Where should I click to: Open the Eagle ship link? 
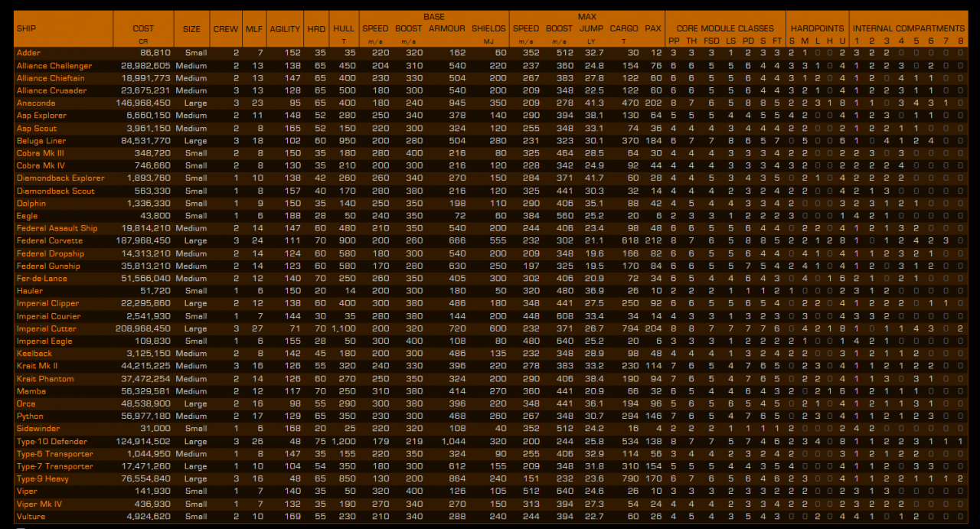pos(28,216)
